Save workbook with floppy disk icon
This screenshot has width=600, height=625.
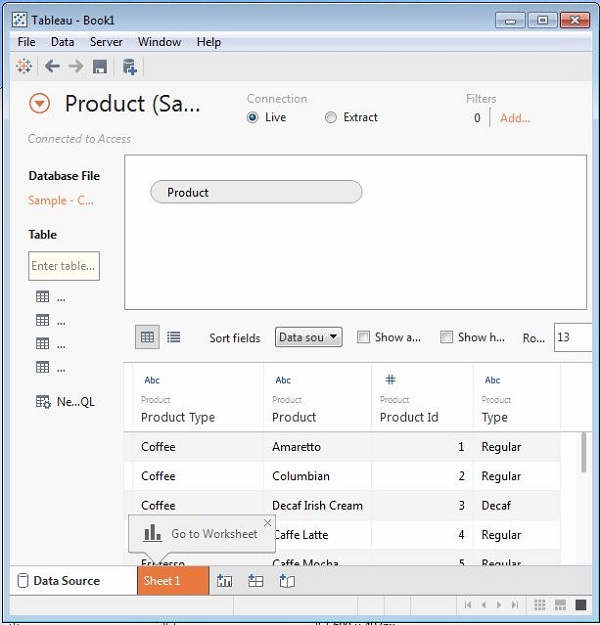pyautogui.click(x=100, y=67)
